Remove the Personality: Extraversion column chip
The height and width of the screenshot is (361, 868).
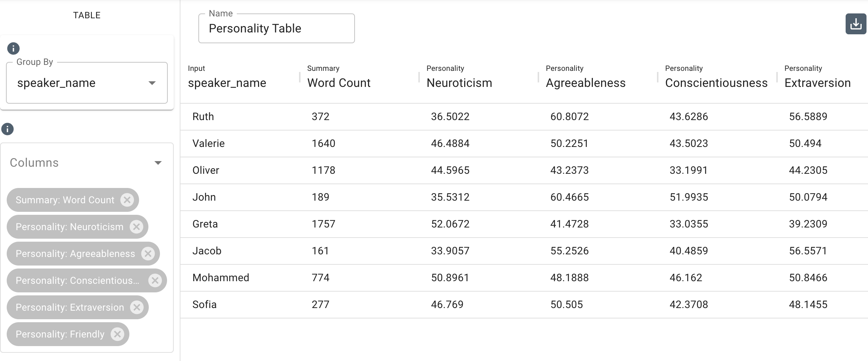click(137, 307)
